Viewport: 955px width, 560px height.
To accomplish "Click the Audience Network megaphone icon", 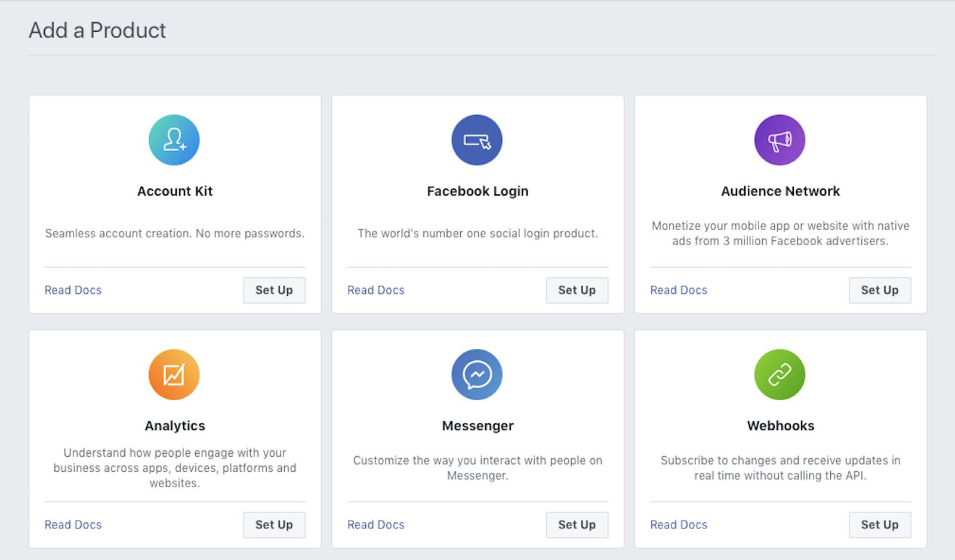I will (x=780, y=140).
